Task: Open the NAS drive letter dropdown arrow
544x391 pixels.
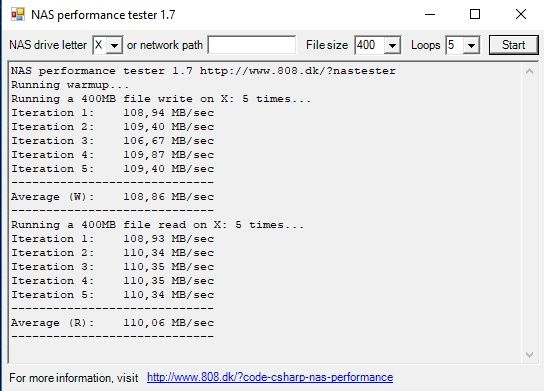Action: click(114, 45)
